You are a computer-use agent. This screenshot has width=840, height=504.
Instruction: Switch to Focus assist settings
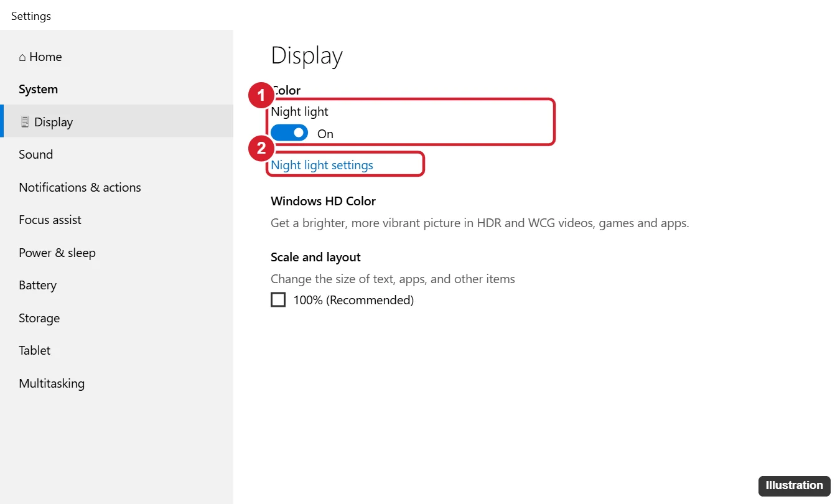click(117, 220)
